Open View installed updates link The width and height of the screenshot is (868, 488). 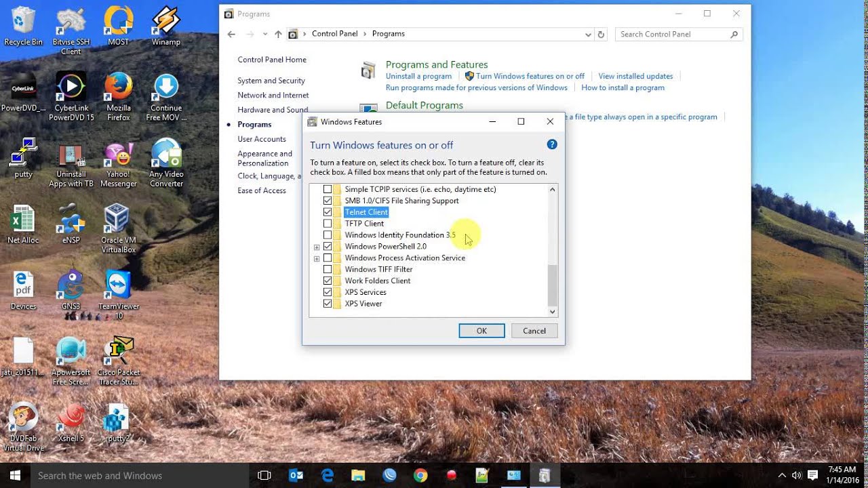click(x=635, y=77)
